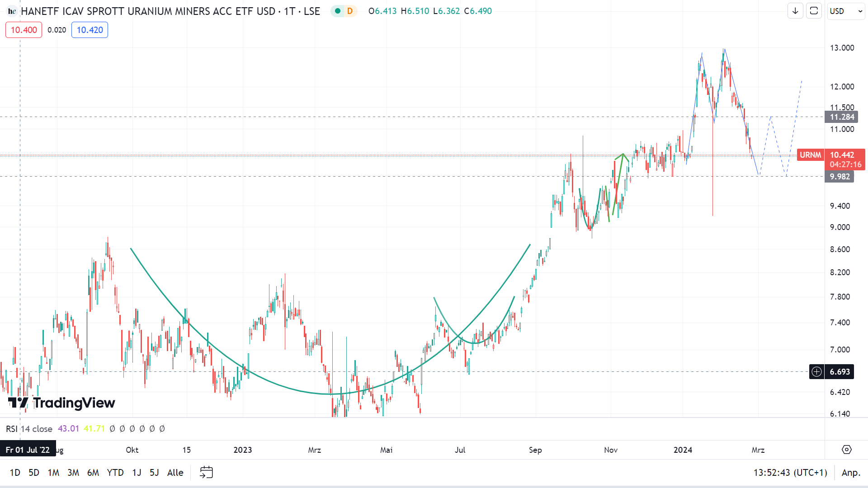The height and width of the screenshot is (488, 868).
Task: Select the YTD time range
Action: tap(115, 472)
